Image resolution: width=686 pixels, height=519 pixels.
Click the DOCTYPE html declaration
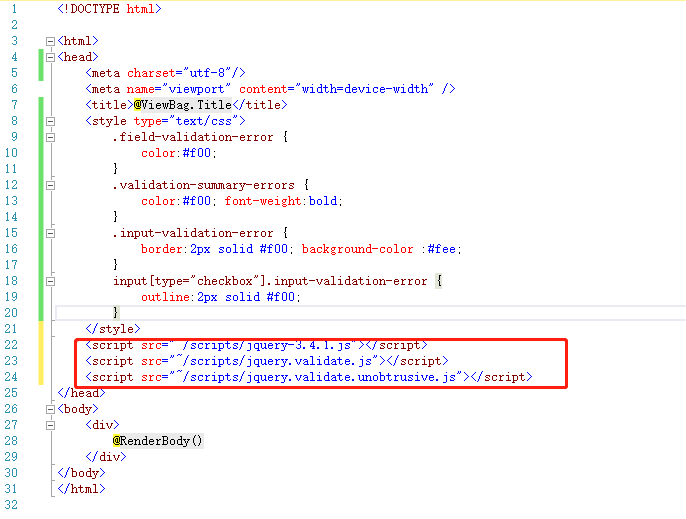click(109, 9)
